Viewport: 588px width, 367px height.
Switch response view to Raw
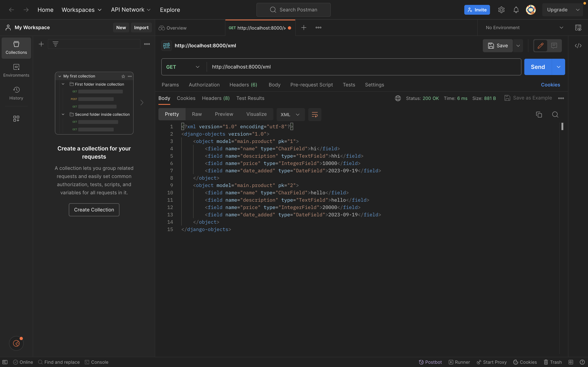[197, 114]
